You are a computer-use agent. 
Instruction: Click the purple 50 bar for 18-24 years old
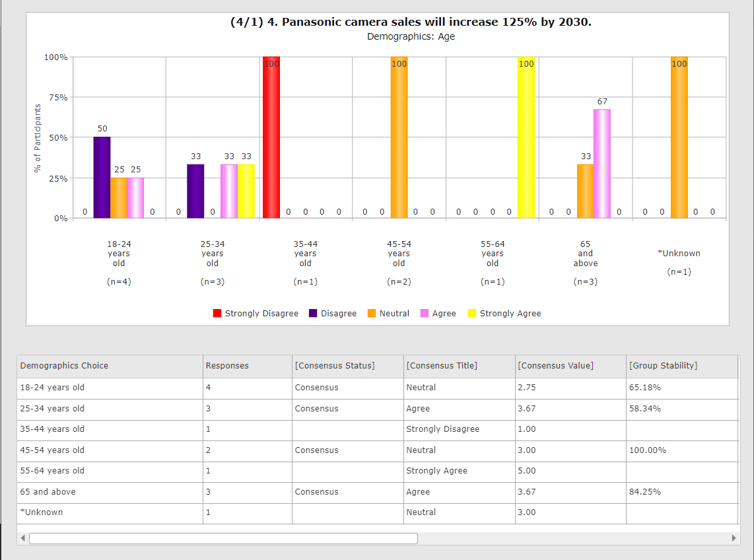point(102,177)
